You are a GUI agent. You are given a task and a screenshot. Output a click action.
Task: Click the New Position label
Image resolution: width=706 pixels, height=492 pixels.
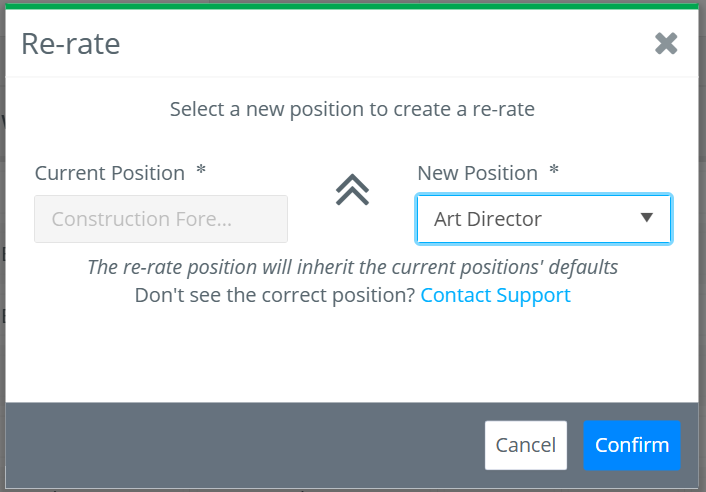pyautogui.click(x=477, y=173)
